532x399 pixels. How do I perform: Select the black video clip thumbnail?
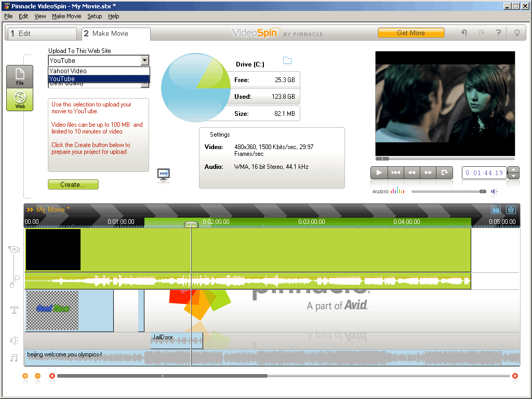54,250
